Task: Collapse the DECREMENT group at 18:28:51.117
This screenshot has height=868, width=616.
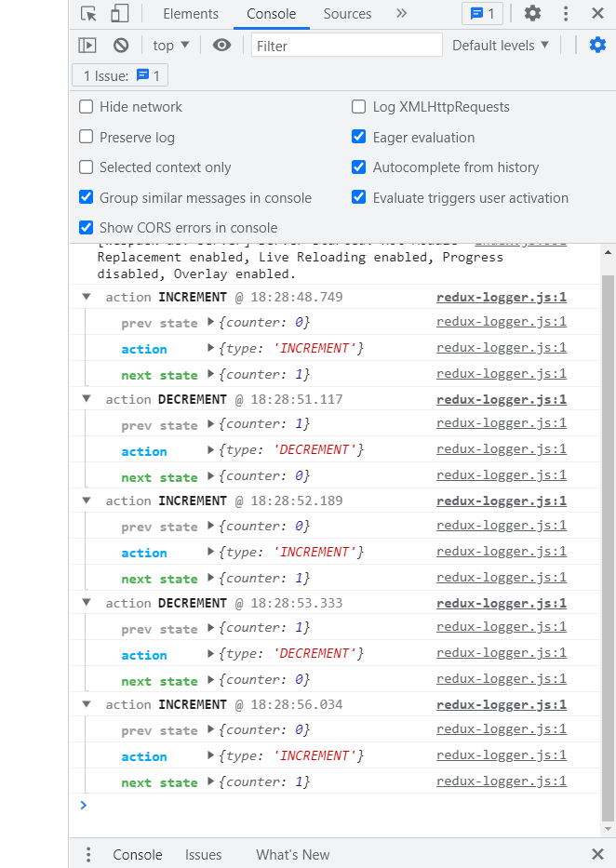Action: pos(87,398)
